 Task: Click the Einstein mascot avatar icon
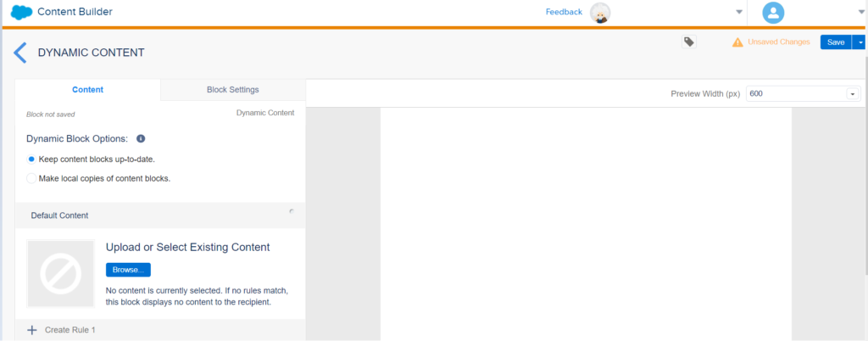(600, 13)
